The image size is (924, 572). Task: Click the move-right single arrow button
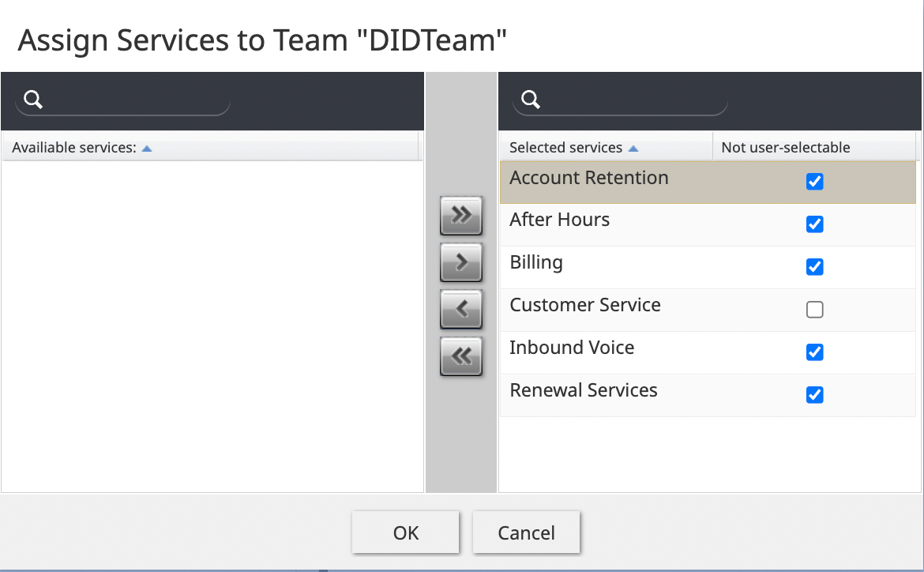tap(461, 262)
